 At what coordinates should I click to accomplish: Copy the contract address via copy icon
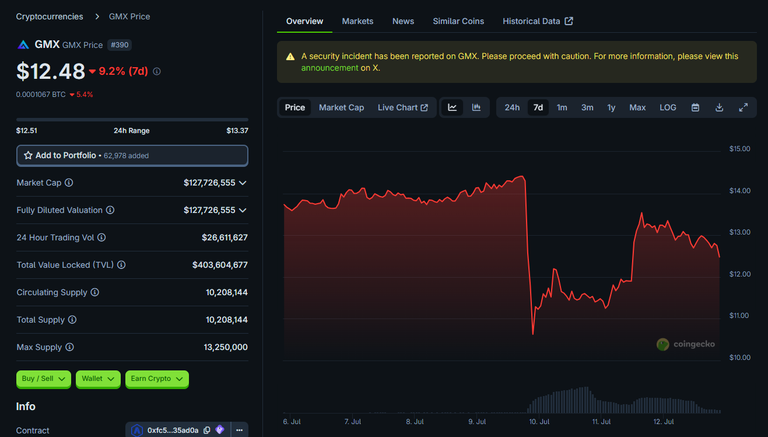[207, 430]
